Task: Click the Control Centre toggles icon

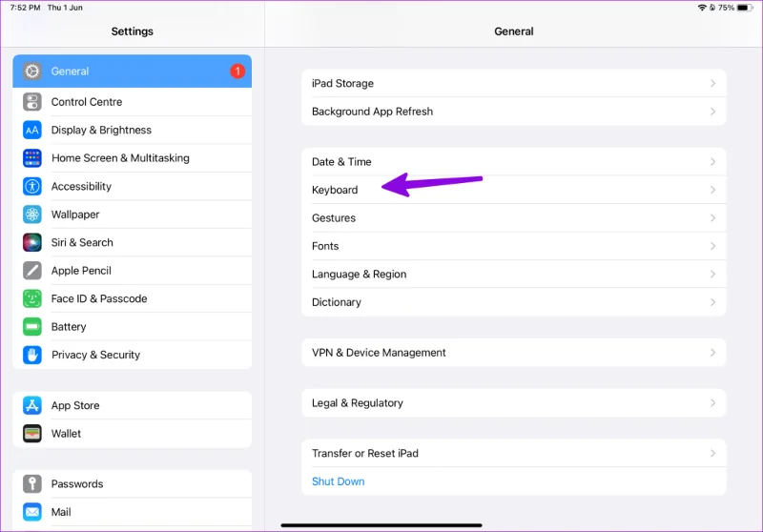Action: (x=32, y=102)
